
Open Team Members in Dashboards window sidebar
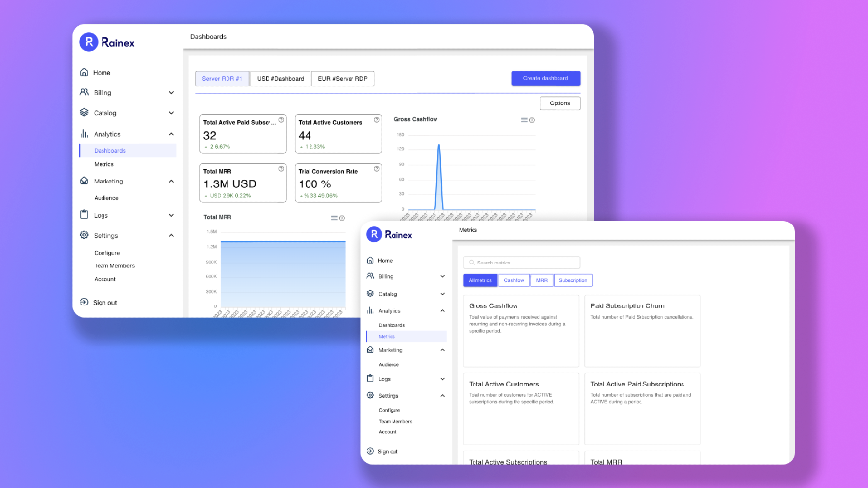pos(114,266)
